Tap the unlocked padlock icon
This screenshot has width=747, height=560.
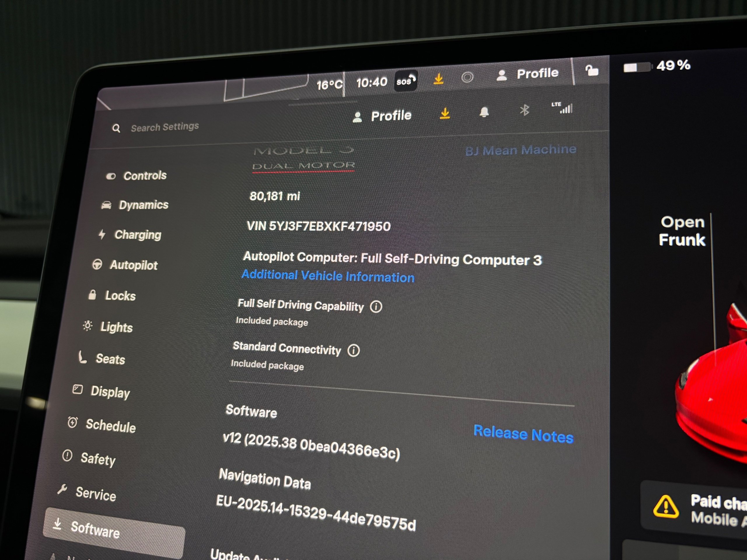point(592,71)
